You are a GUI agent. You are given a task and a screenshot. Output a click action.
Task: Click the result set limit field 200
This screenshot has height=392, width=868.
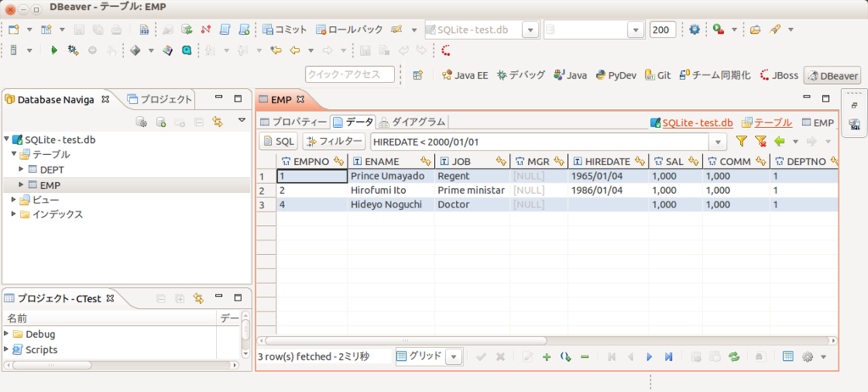663,30
